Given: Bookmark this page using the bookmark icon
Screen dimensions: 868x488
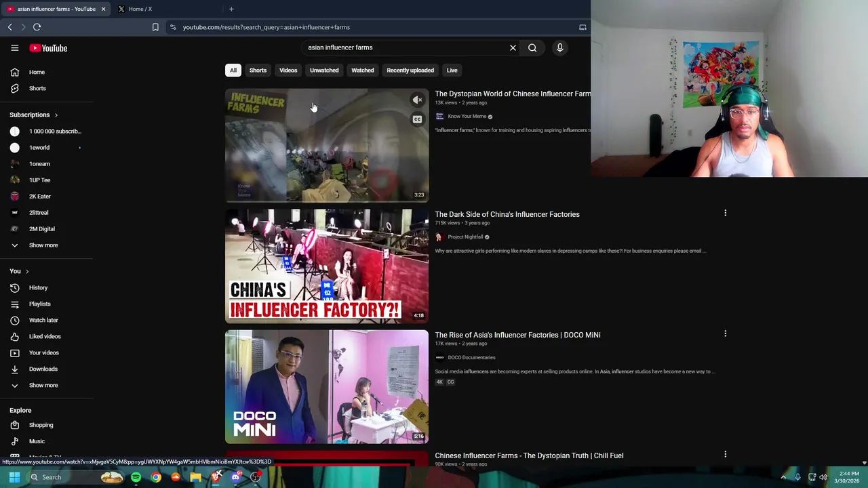Looking at the screenshot, I should 155,27.
